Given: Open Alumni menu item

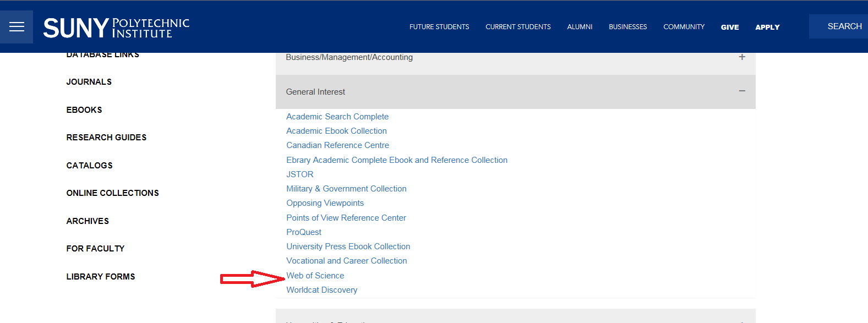Looking at the screenshot, I should coord(580,27).
